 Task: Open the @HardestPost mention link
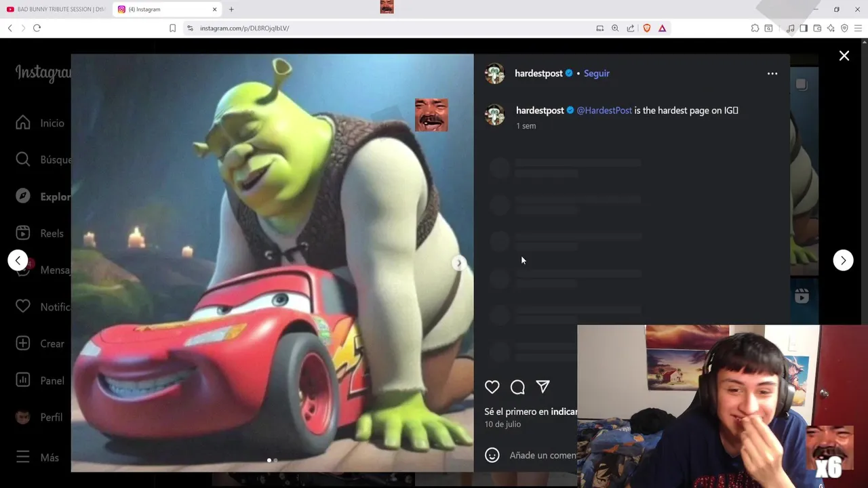pos(604,110)
